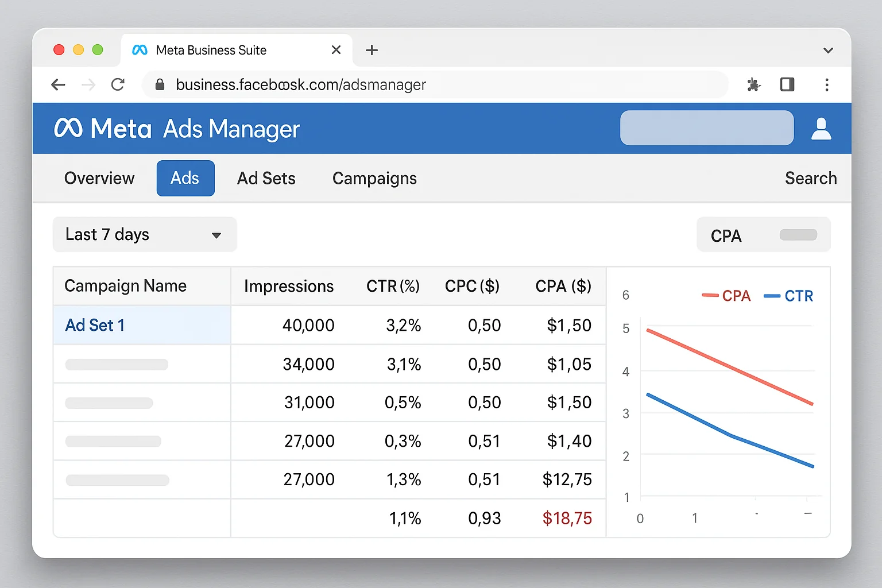
Task: Click the Search option
Action: 811,178
